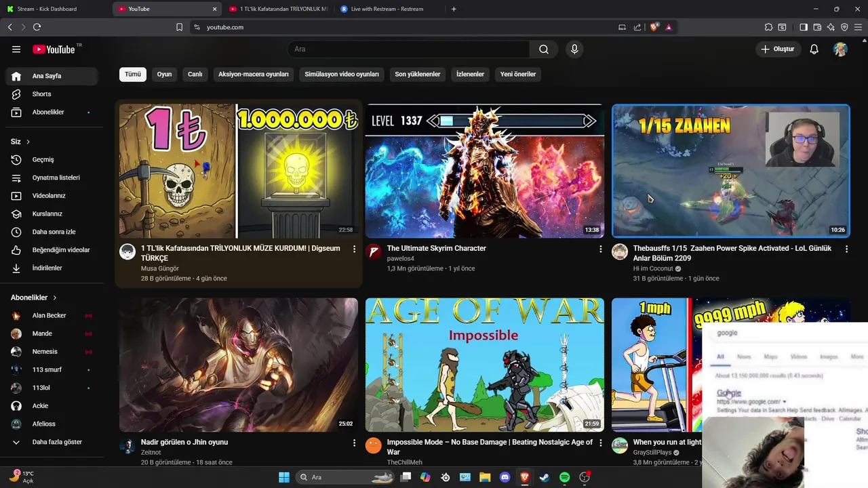Image resolution: width=868 pixels, height=488 pixels.
Task: Open Hi im Coconut channel link
Action: [x=653, y=268]
